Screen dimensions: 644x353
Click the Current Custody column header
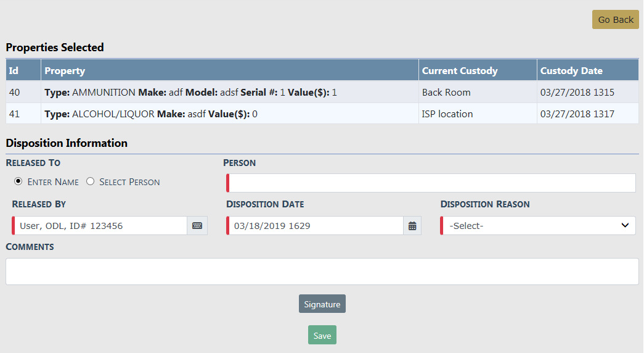[x=478, y=70]
